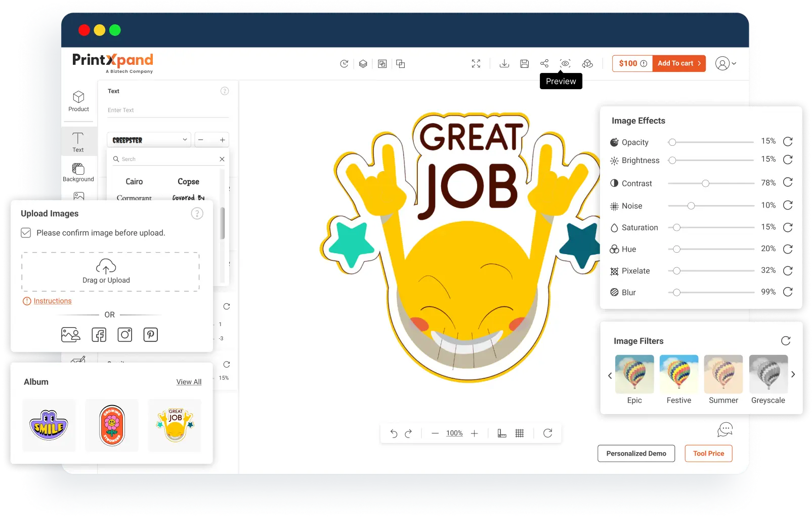Image resolution: width=812 pixels, height=517 pixels.
Task: Click the Add To cart button
Action: pyautogui.click(x=678, y=63)
